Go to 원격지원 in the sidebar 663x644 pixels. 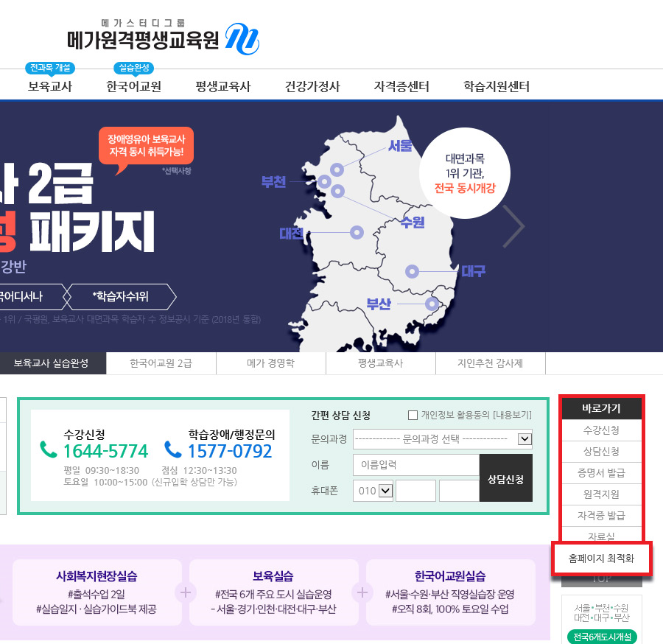(601, 494)
